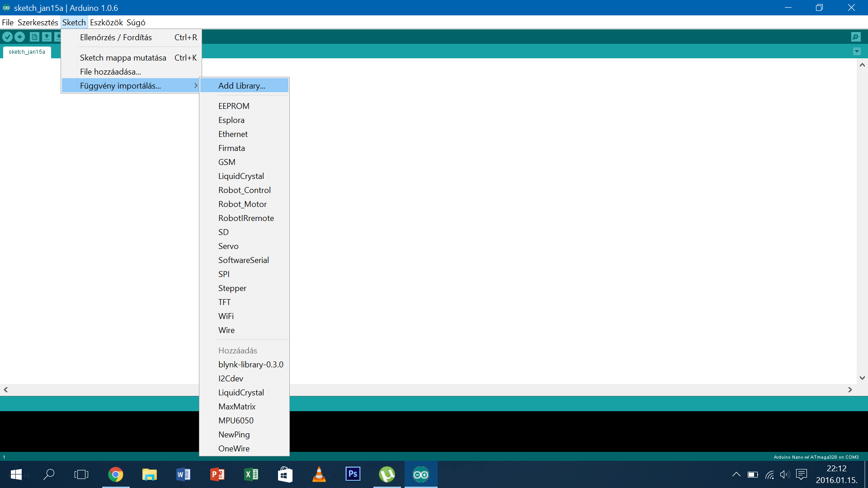Viewport: 868px width, 488px height.
Task: Click Sketch mappa mutatása item
Action: point(123,58)
